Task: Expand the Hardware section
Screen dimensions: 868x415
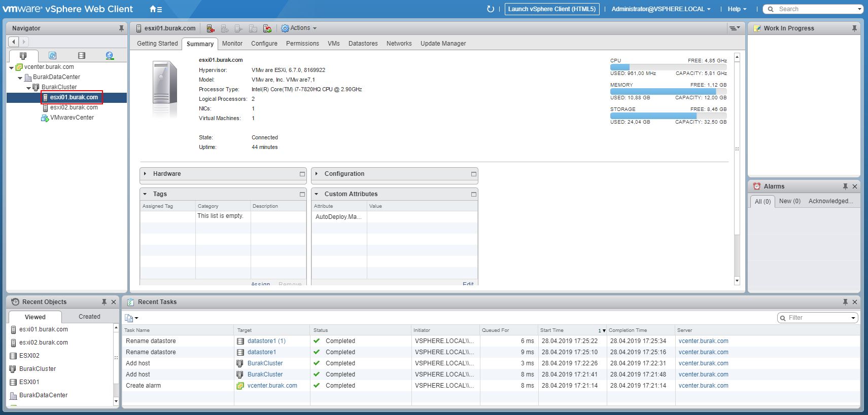Action: coord(146,174)
